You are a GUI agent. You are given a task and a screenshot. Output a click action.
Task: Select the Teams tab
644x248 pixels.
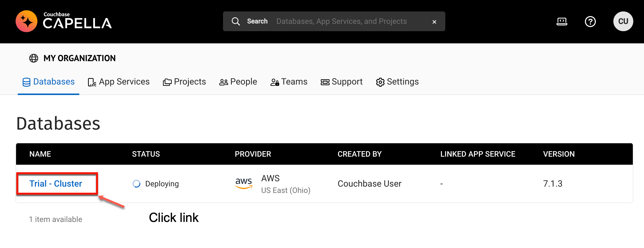click(289, 82)
